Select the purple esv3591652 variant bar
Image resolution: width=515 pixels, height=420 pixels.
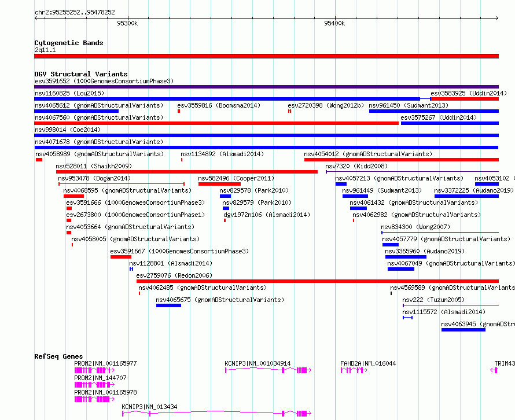pos(266,87)
